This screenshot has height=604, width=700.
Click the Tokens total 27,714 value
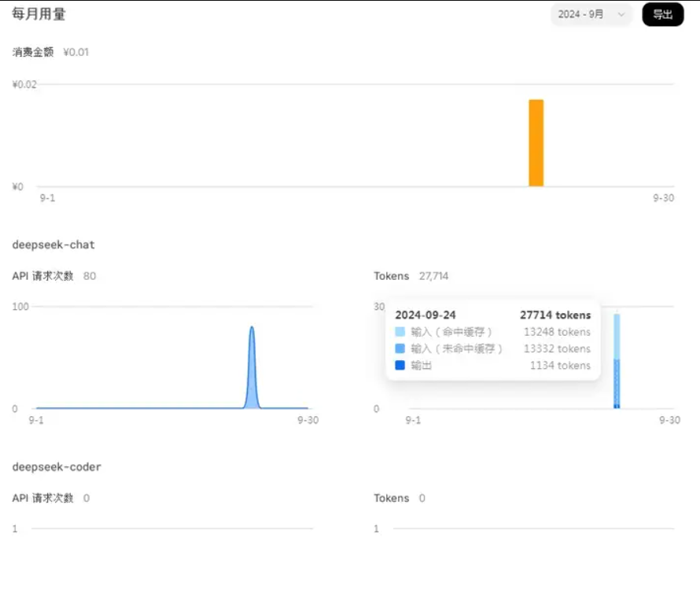[x=433, y=276]
